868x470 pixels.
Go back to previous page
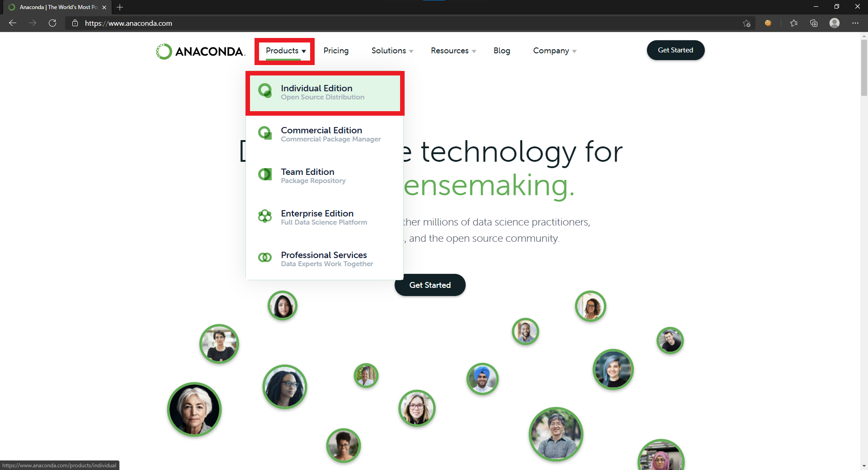pos(13,23)
